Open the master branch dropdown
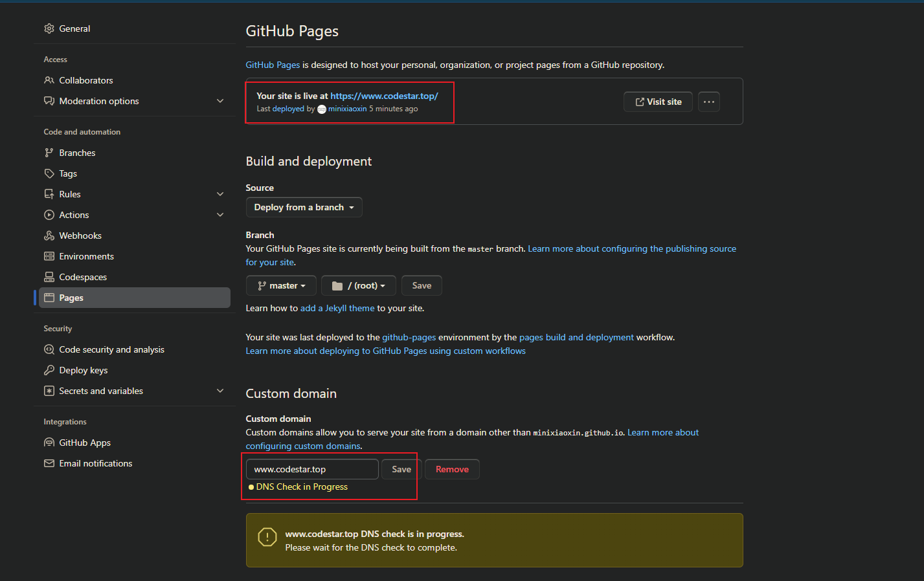Screen dimensions: 924x581 coord(281,285)
